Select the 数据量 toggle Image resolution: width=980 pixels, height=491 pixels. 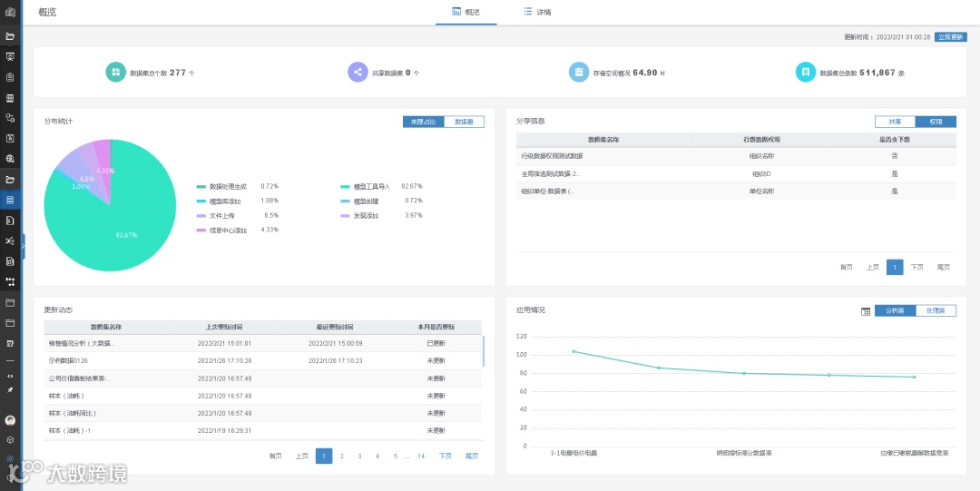click(464, 122)
